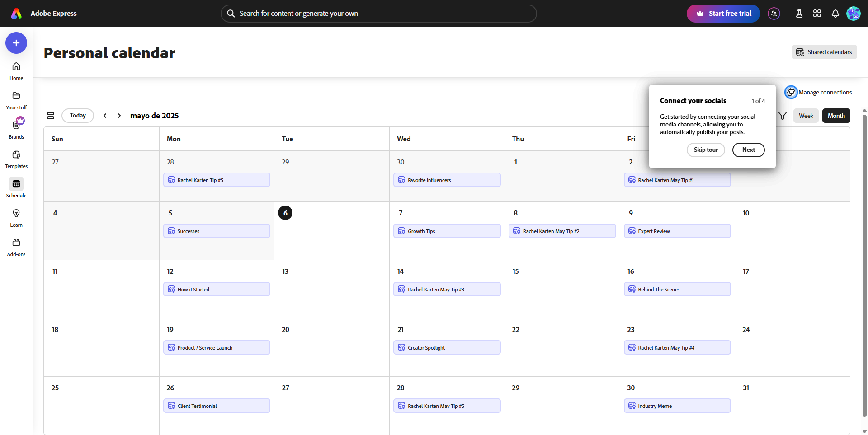This screenshot has width=868, height=435.
Task: Open the apps grid icon
Action: pos(817,14)
